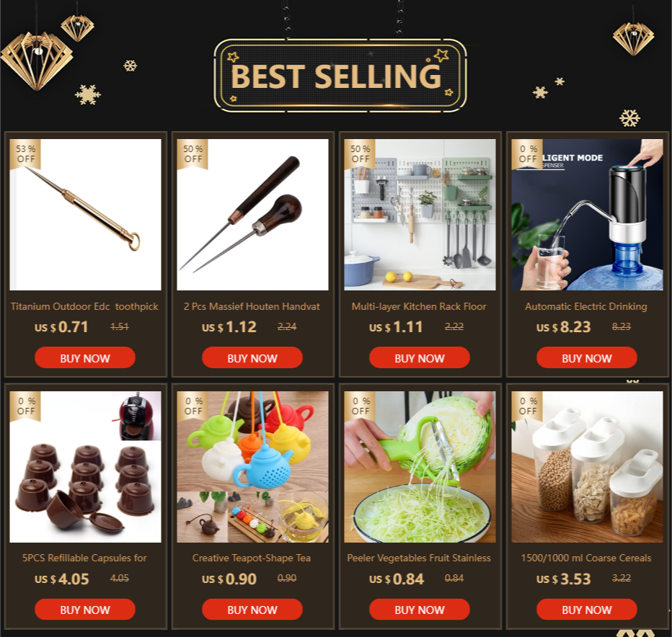The height and width of the screenshot is (637, 672).
Task: Open the titanium toothpick product image
Action: coord(85,215)
